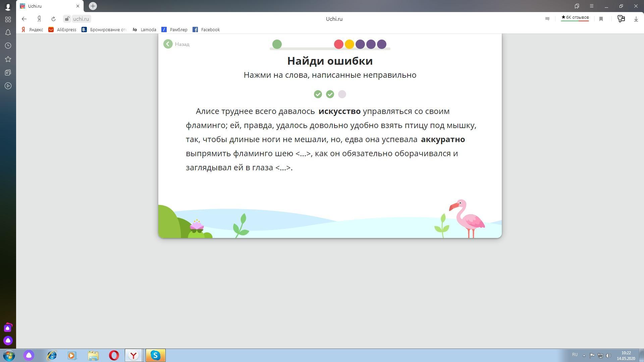Select the yellow progress circle
This screenshot has width=644, height=362.
[349, 44]
